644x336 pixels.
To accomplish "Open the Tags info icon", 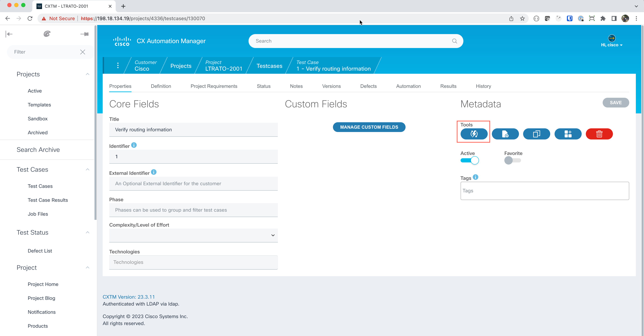I will [x=476, y=177].
